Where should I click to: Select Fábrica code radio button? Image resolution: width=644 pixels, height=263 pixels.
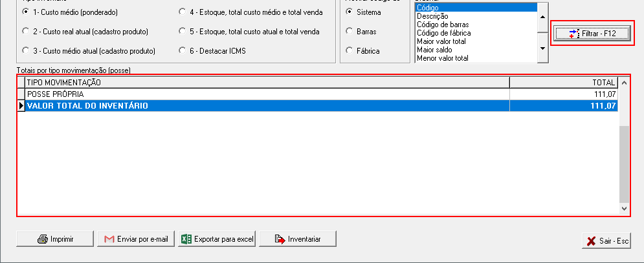click(x=350, y=51)
